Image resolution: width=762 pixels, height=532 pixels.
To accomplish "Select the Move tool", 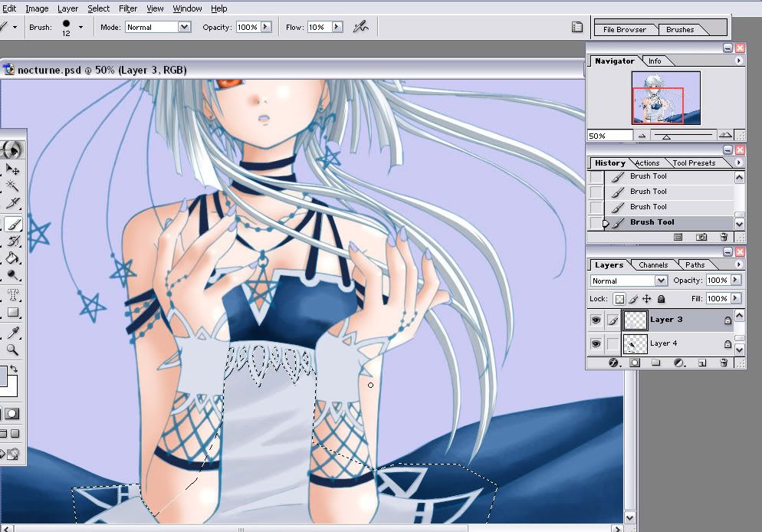I will pos(12,169).
